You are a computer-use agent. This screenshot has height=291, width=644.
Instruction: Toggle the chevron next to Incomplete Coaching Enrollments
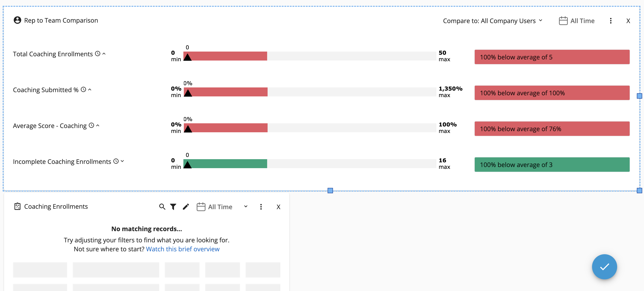122,161
